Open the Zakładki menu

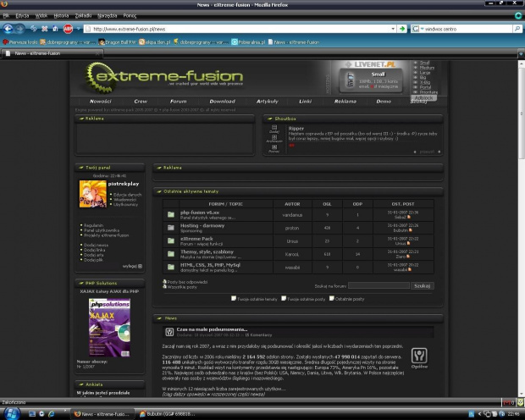(83, 16)
